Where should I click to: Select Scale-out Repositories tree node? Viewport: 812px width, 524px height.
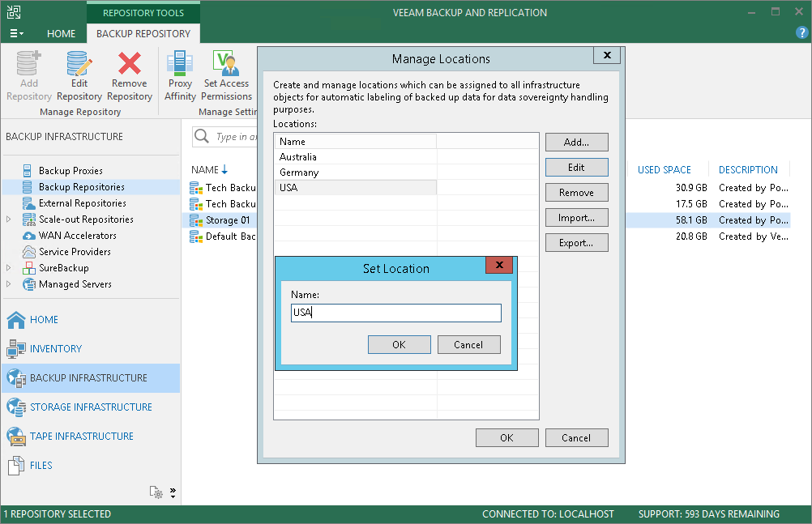click(86, 219)
